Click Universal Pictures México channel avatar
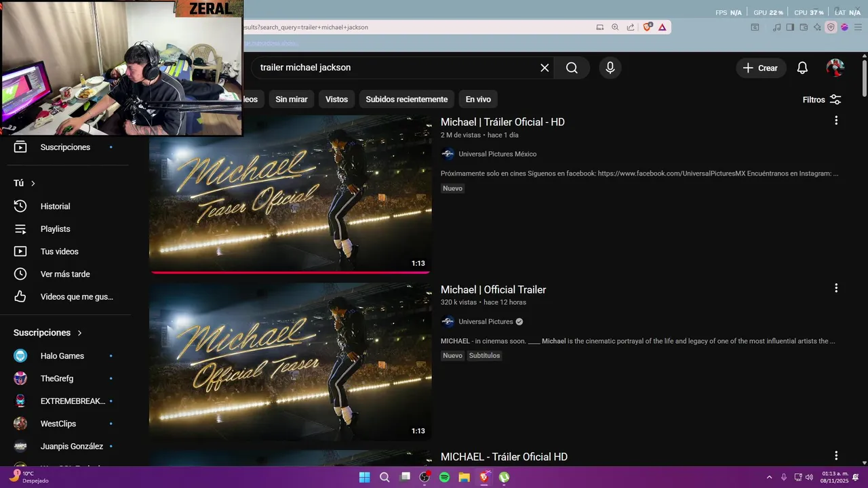Image resolution: width=868 pixels, height=488 pixels. point(448,154)
